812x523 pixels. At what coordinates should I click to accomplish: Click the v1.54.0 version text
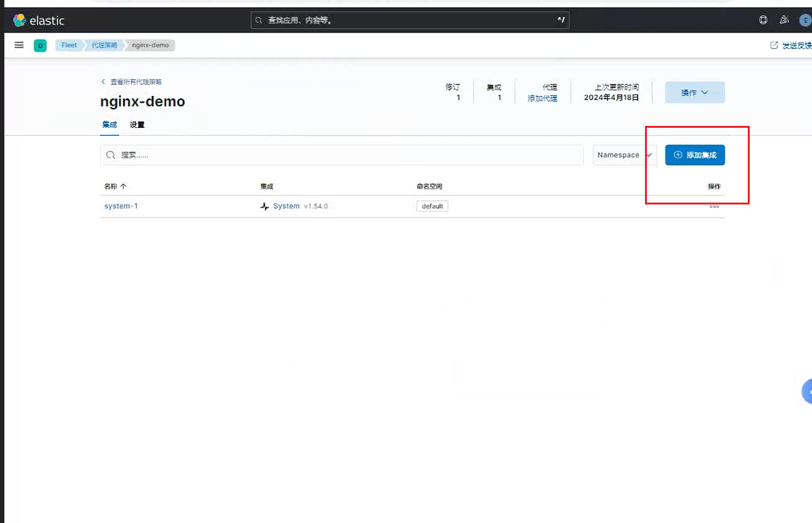coord(316,206)
